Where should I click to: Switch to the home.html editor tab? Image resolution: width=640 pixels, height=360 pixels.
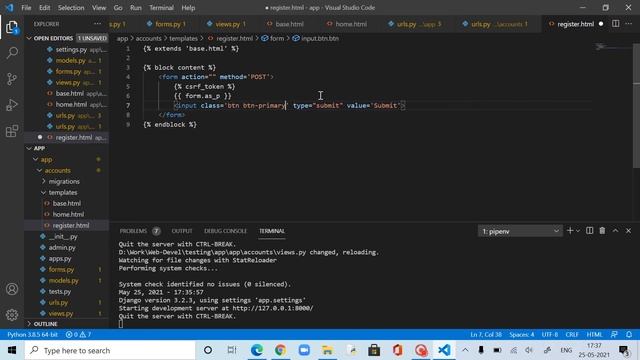click(351, 24)
